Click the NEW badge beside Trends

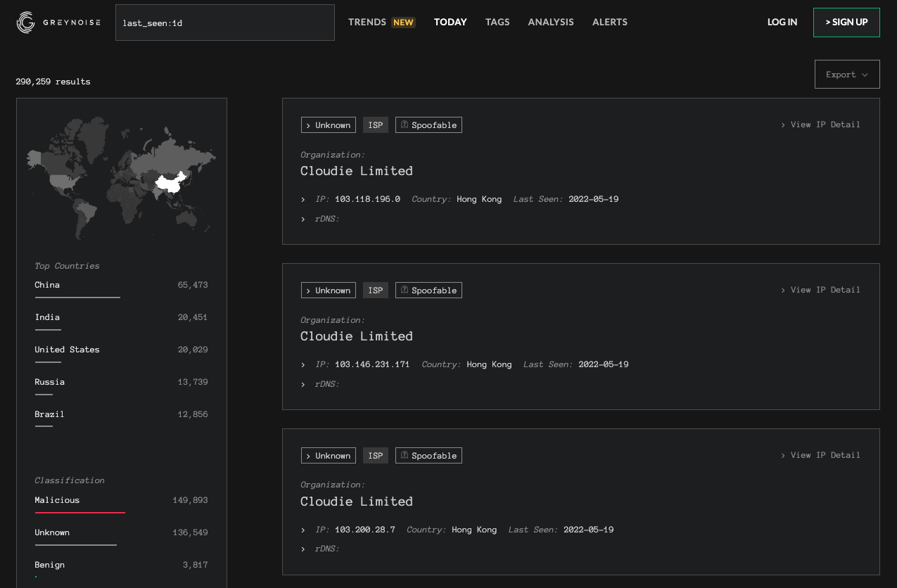(404, 23)
